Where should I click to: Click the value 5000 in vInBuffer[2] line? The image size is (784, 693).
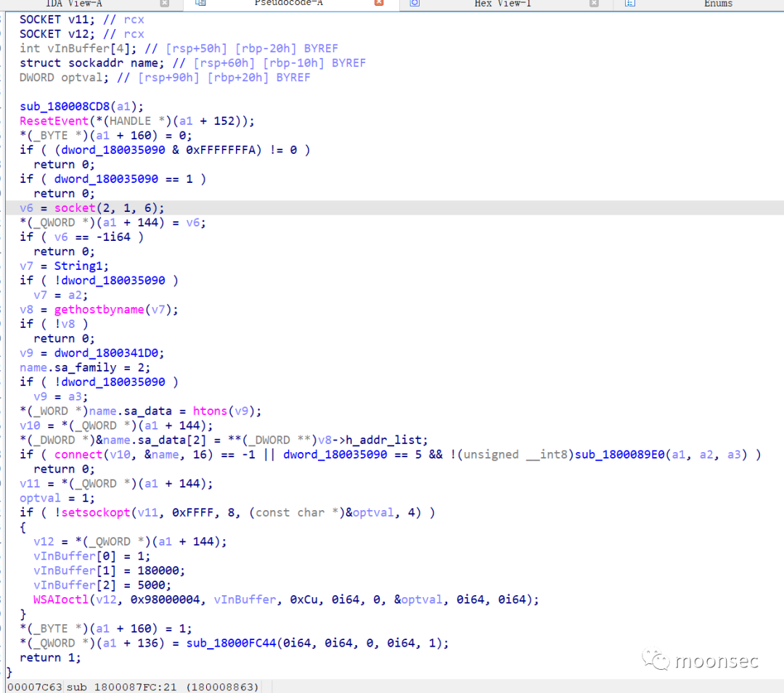pyautogui.click(x=151, y=585)
